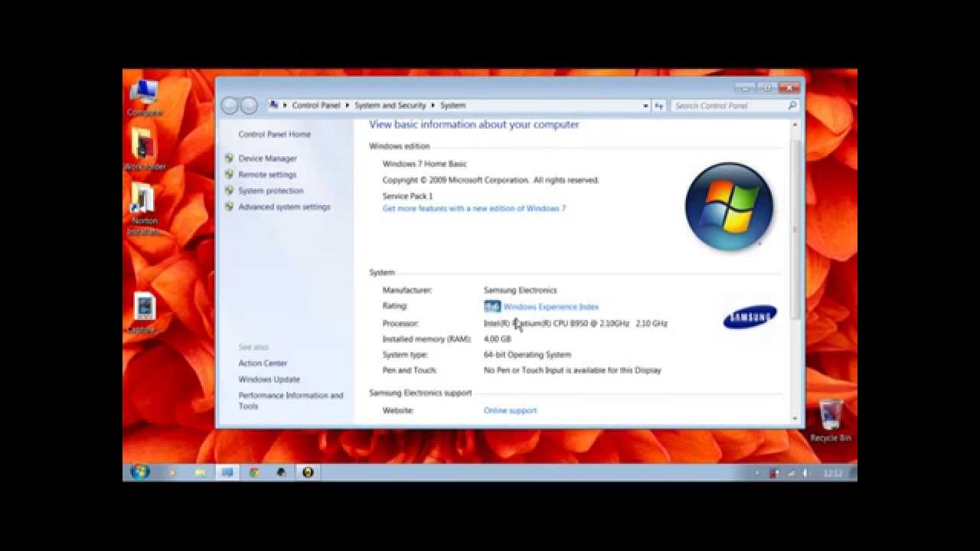Screen dimensions: 980x551
Task: Open Windows Explorer from the taskbar
Action: click(200, 473)
